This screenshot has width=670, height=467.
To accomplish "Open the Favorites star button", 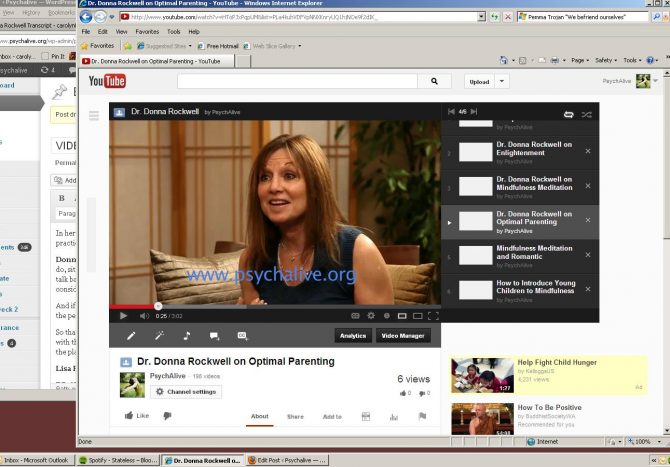I will [x=98, y=46].
